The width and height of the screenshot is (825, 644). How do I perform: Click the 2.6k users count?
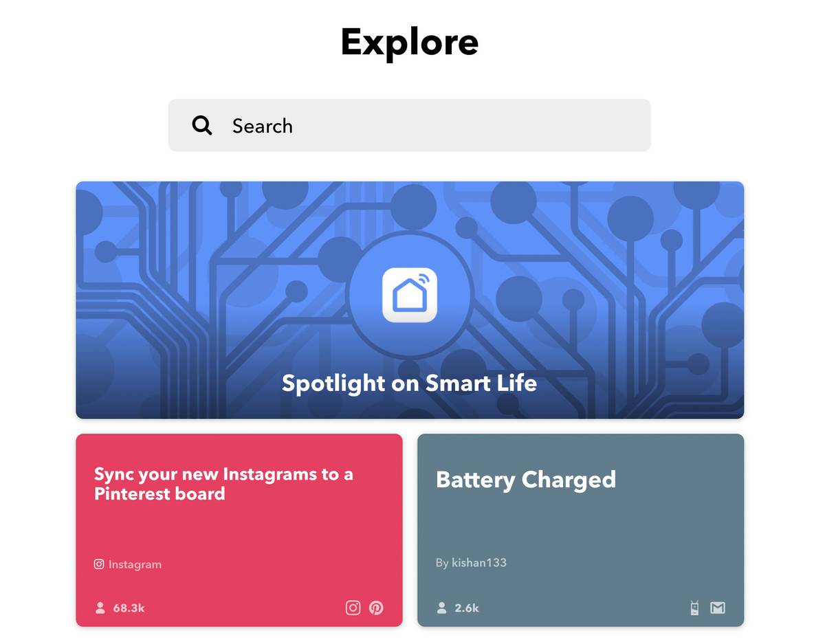(x=467, y=608)
